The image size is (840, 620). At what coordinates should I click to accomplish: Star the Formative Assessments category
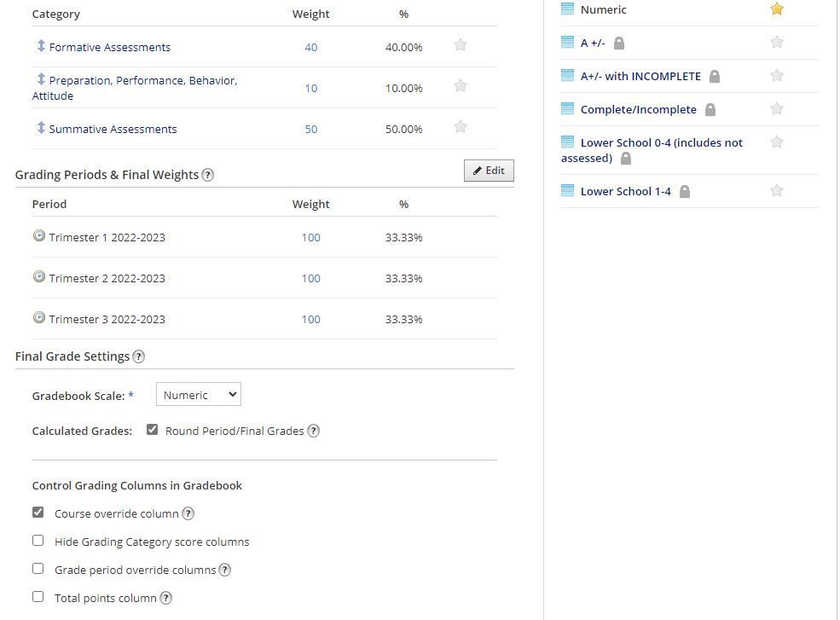coord(461,45)
